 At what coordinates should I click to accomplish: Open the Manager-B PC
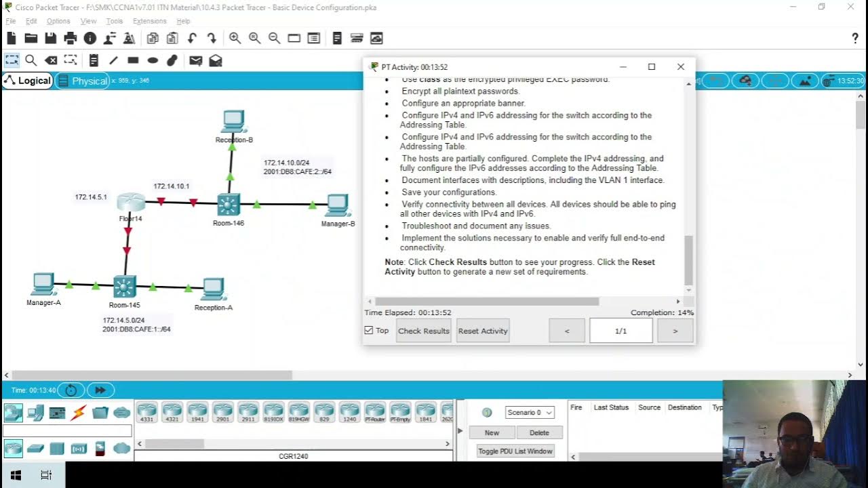click(x=337, y=205)
